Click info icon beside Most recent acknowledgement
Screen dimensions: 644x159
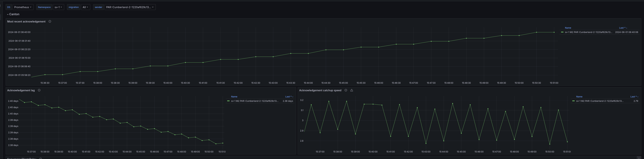click(50, 22)
